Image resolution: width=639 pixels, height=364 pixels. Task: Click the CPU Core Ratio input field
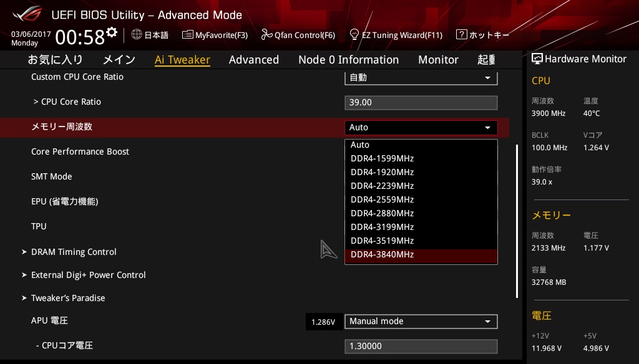tap(421, 103)
